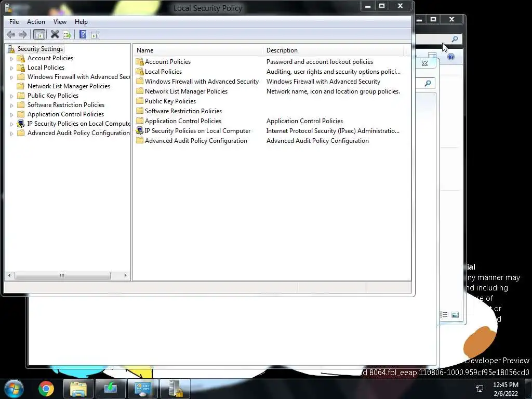
Task: Click IP Security Policies icon in tree
Action: pyautogui.click(x=21, y=124)
